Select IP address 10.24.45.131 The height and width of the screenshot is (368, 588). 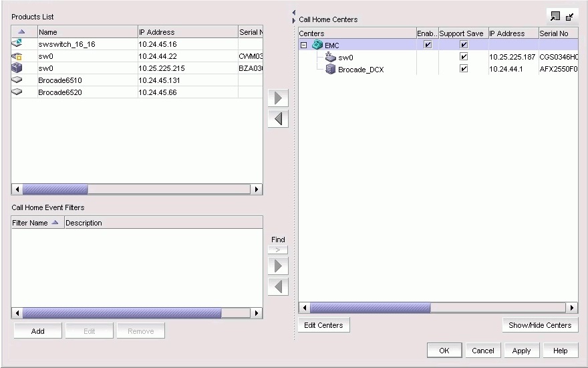(x=159, y=80)
